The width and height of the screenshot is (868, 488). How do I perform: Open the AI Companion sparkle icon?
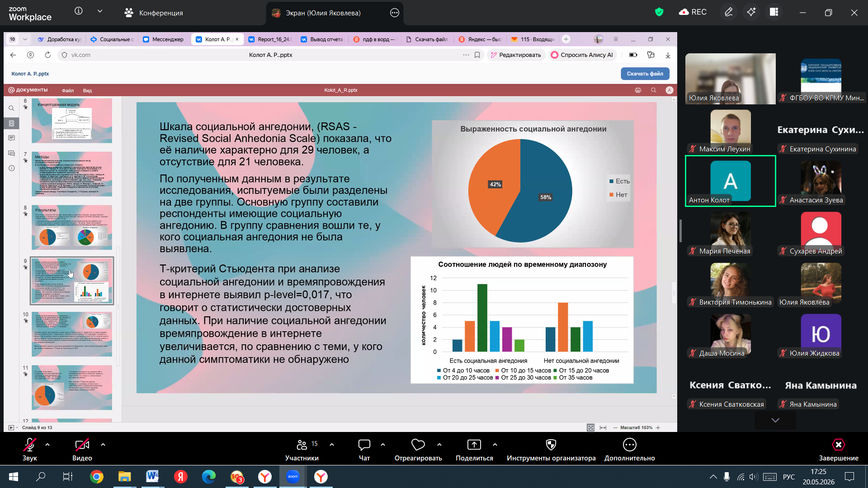pyautogui.click(x=751, y=12)
